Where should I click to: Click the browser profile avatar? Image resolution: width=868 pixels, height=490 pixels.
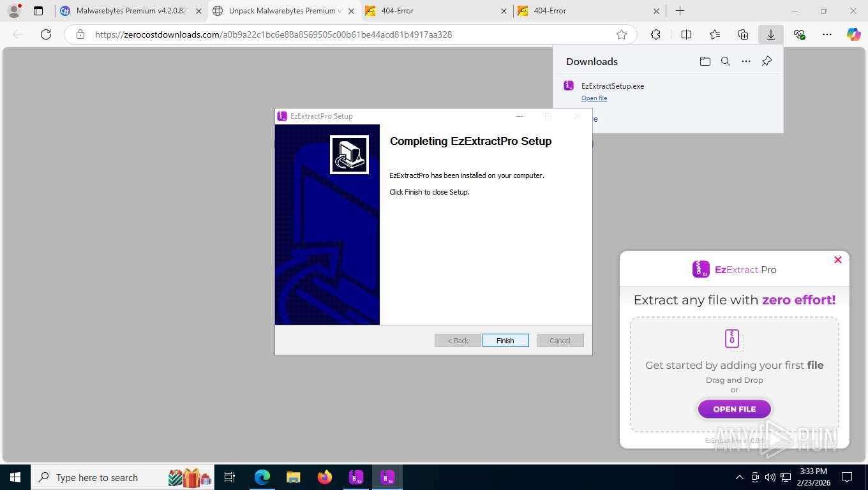tap(13, 11)
